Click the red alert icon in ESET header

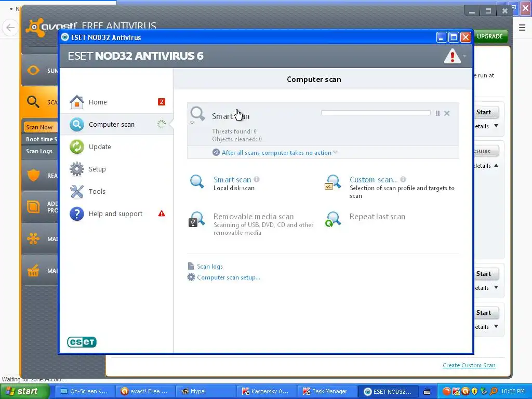coord(453,56)
